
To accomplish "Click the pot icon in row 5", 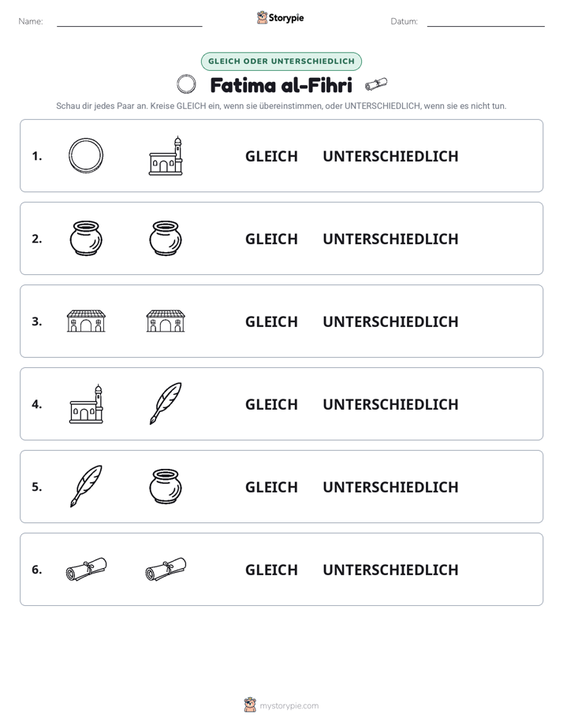I will click(x=166, y=486).
